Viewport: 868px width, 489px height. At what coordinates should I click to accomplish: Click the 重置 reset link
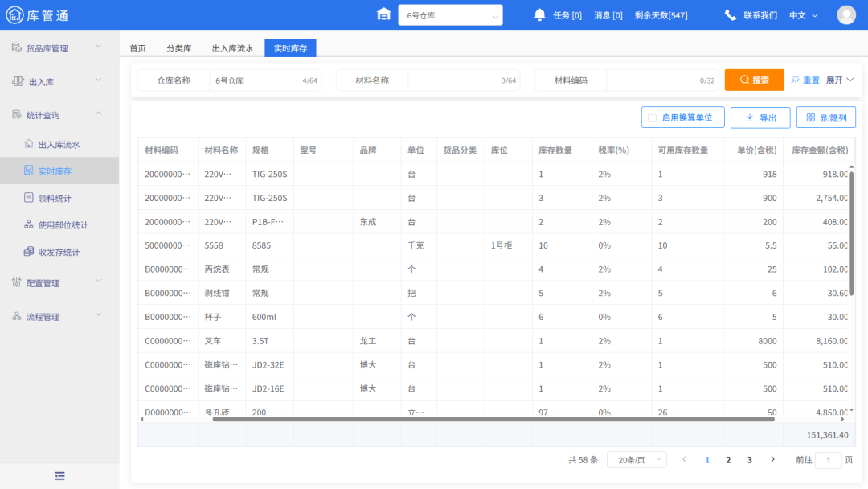(811, 80)
